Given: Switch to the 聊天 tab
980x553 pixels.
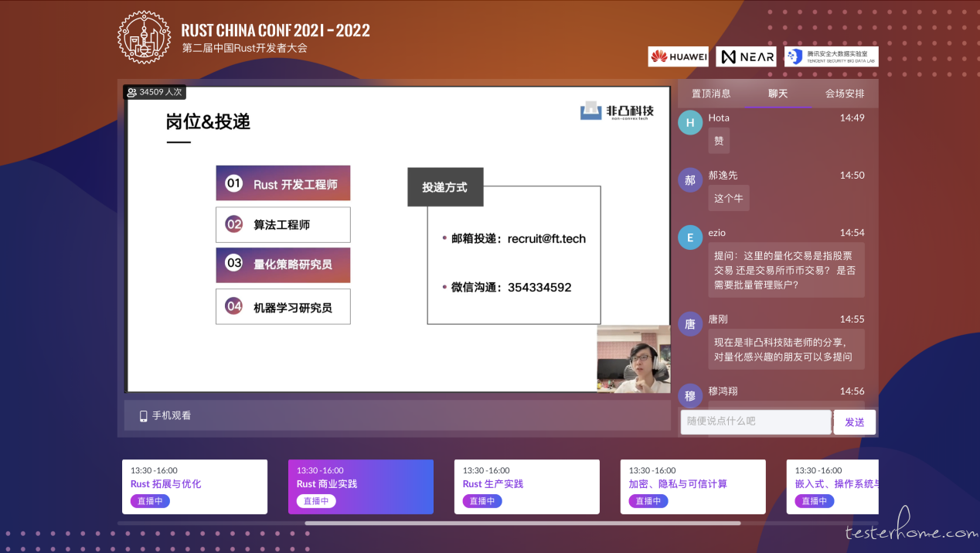Looking at the screenshot, I should coord(778,94).
